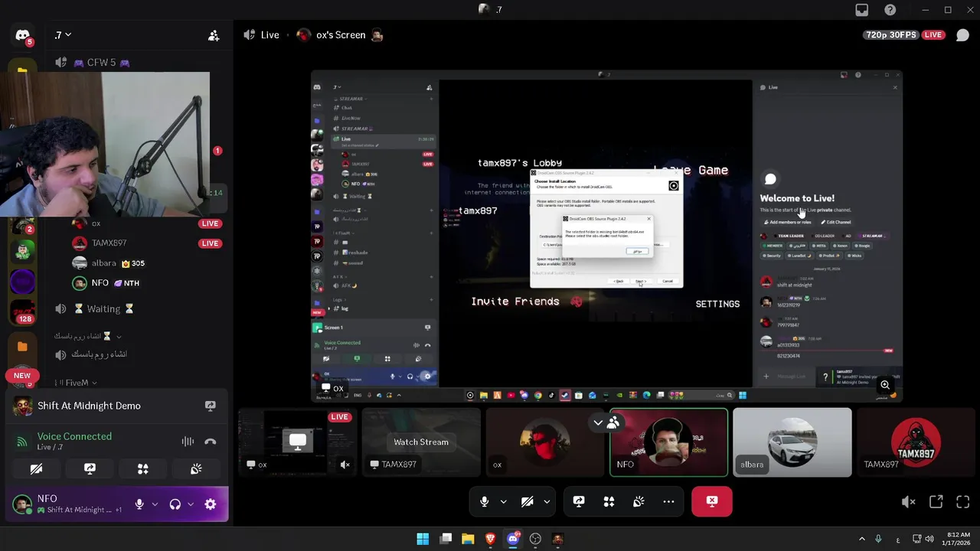This screenshot has width=980, height=551.
Task: Open Discord direct messages home
Action: pos(22,35)
